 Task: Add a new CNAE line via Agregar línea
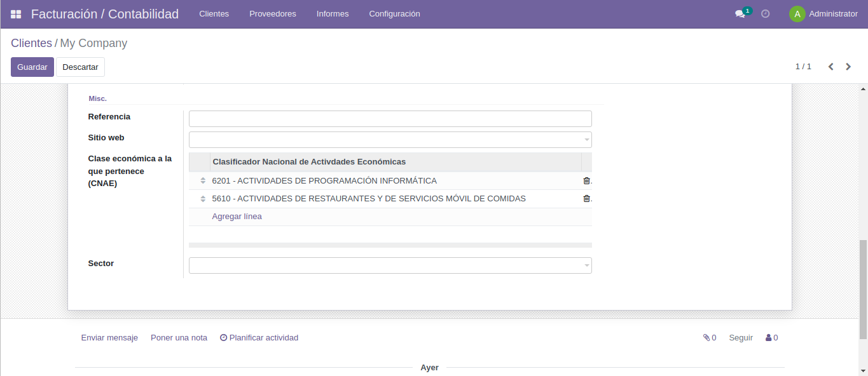pyautogui.click(x=237, y=216)
